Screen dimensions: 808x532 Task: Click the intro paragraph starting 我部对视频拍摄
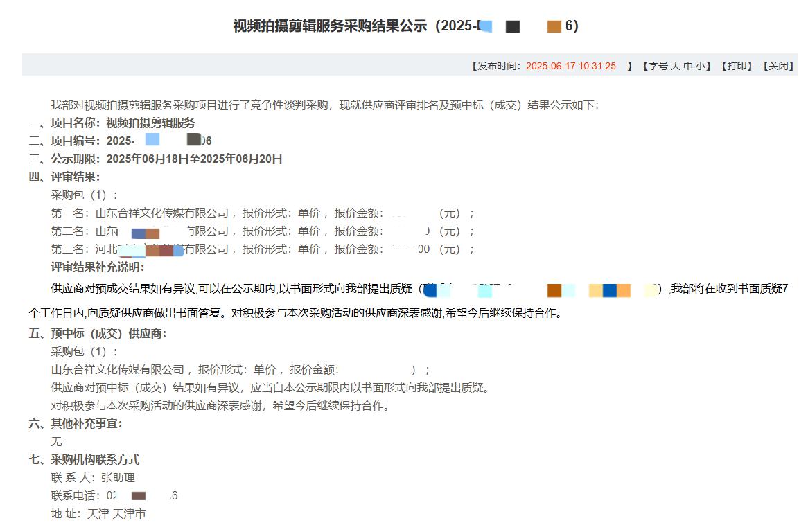pyautogui.click(x=324, y=105)
